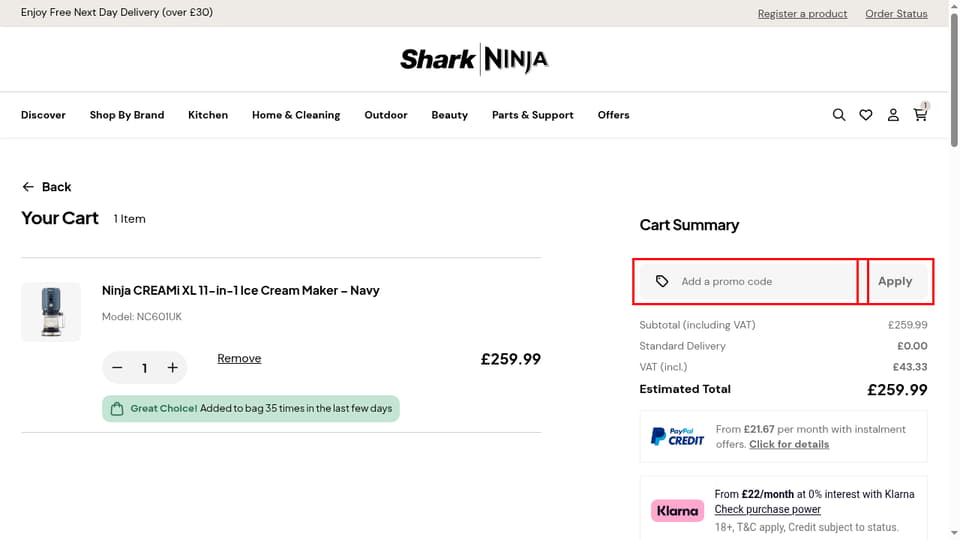Open the Discover menu

(43, 114)
